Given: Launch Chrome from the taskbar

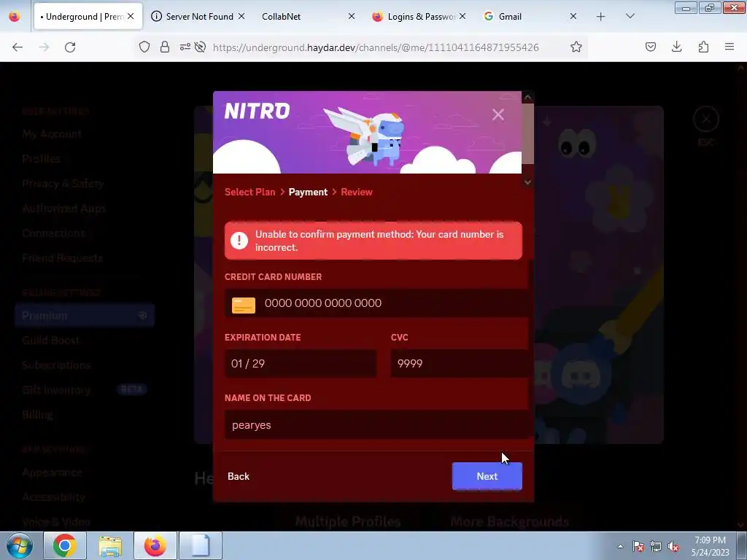Looking at the screenshot, I should click(x=64, y=545).
